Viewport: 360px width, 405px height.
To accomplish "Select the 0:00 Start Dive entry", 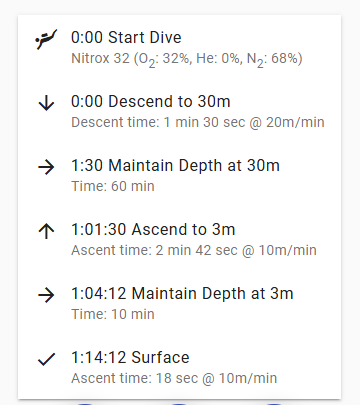I will (179, 47).
